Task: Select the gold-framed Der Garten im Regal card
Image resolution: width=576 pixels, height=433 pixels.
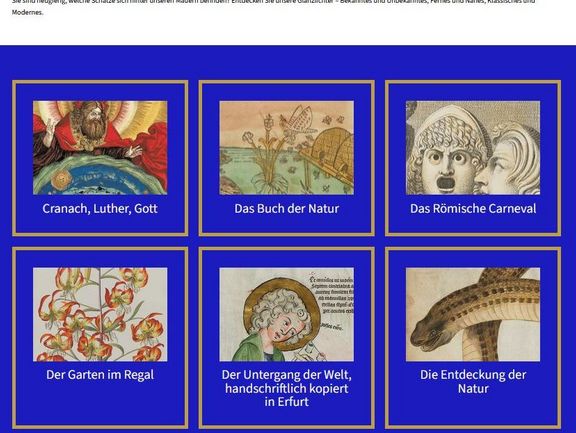Action: [100, 338]
